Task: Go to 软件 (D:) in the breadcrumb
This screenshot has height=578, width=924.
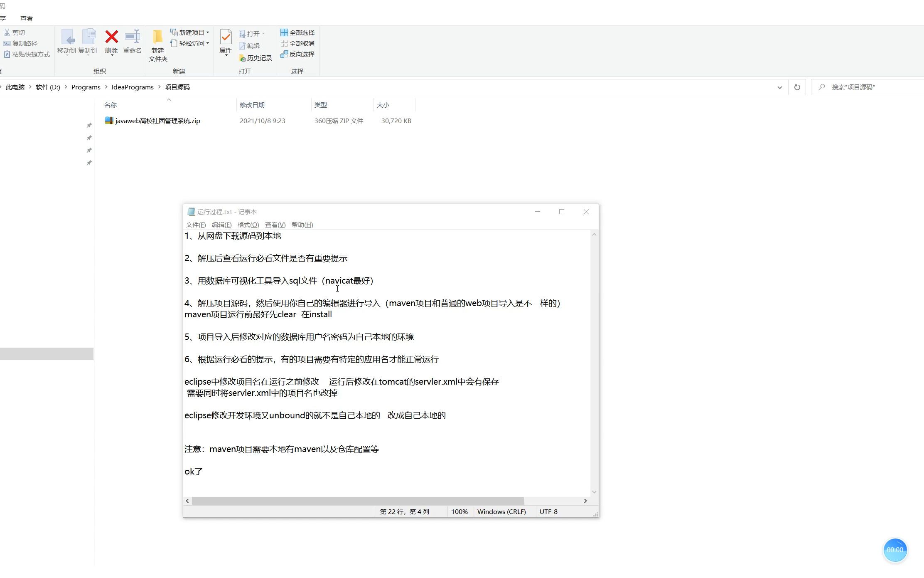Action: click(x=48, y=87)
